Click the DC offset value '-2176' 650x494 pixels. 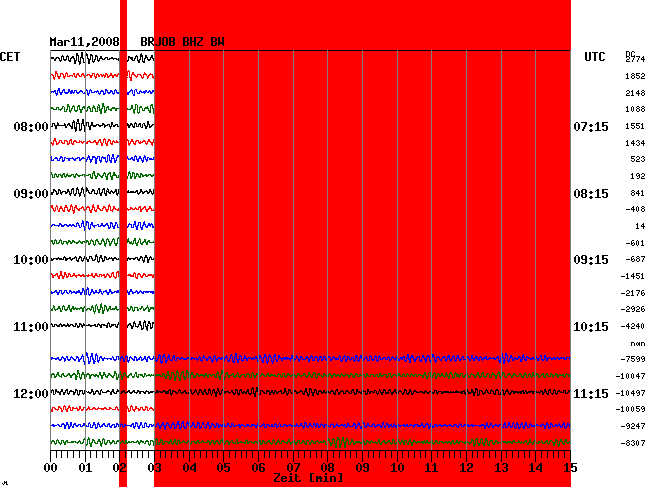coord(633,293)
